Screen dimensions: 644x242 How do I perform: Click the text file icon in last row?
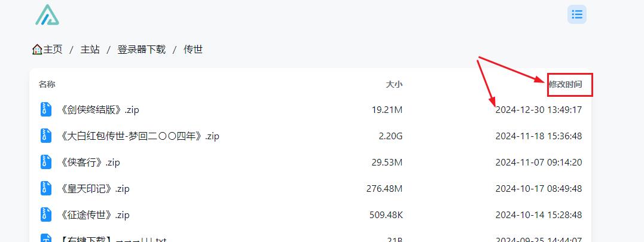[x=46, y=238]
